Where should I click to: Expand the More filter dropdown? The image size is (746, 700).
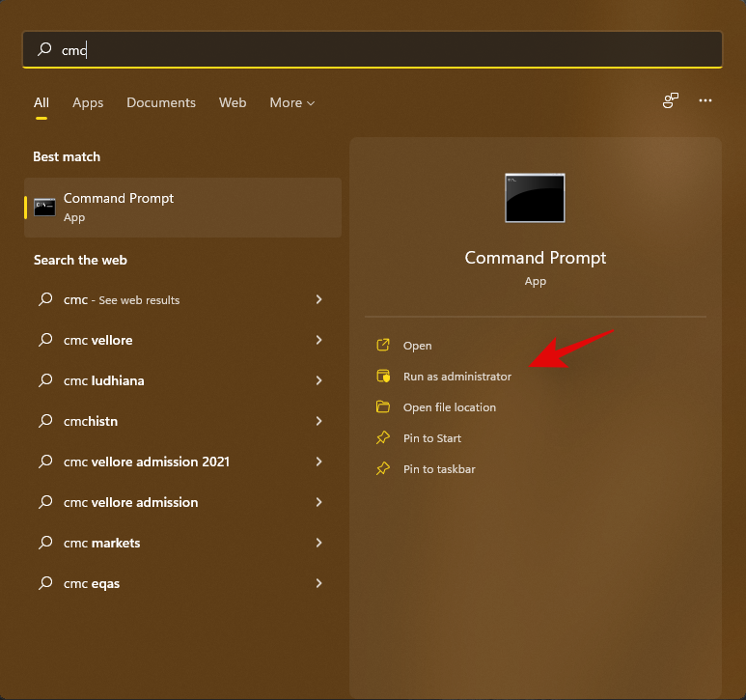click(291, 102)
